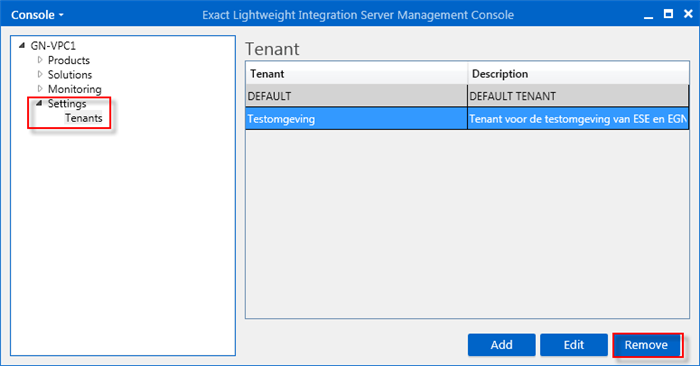Select the Settings tree item

[67, 103]
